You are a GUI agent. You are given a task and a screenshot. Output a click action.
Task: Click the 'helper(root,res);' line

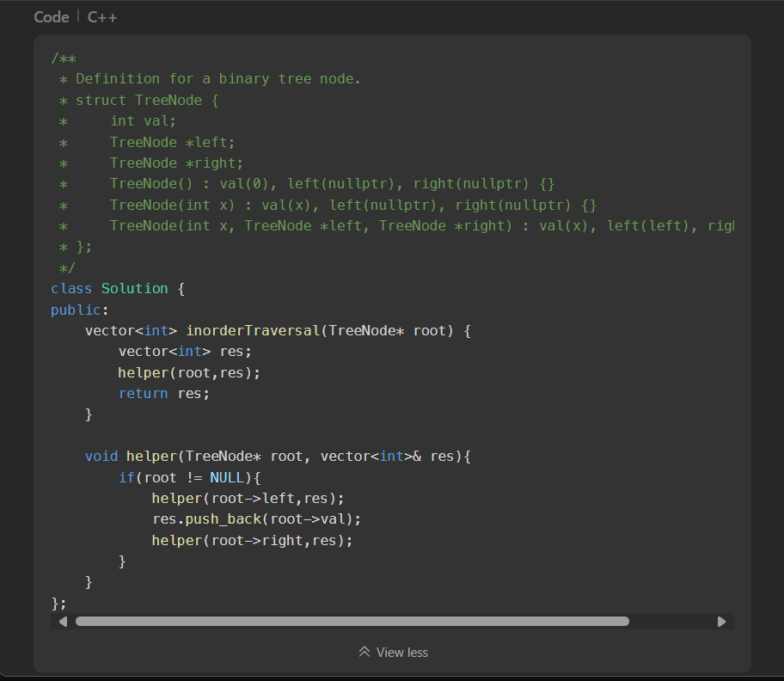tap(189, 373)
